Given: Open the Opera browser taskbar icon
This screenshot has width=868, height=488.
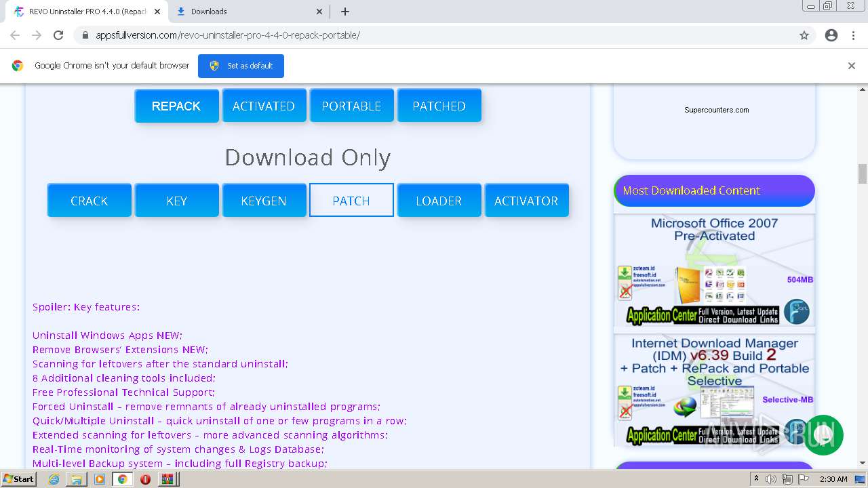Looking at the screenshot, I should tap(145, 479).
